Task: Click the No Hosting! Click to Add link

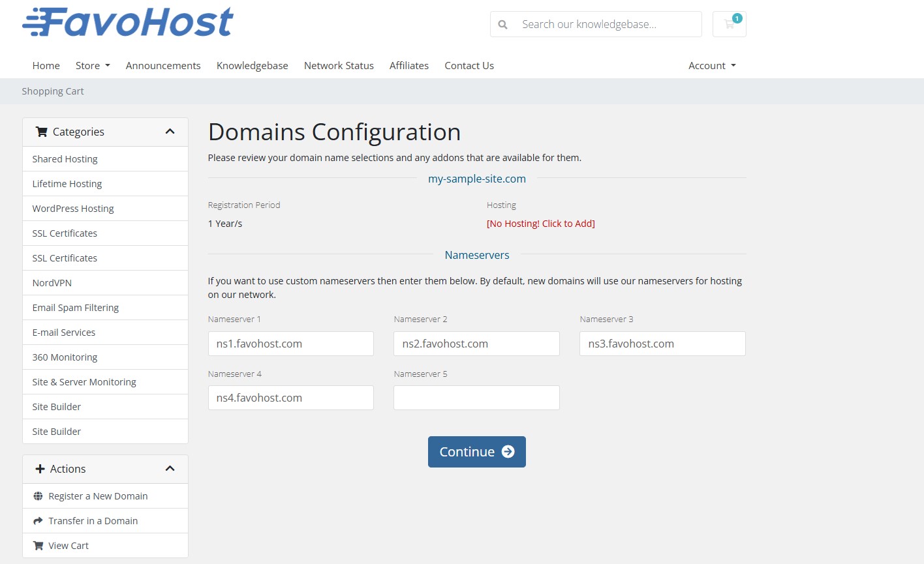Action: pyautogui.click(x=540, y=224)
